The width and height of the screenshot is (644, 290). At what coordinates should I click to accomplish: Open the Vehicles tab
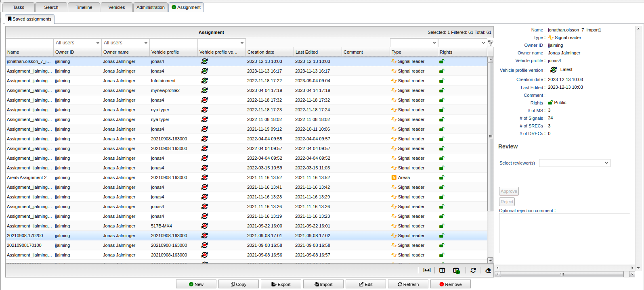117,7
